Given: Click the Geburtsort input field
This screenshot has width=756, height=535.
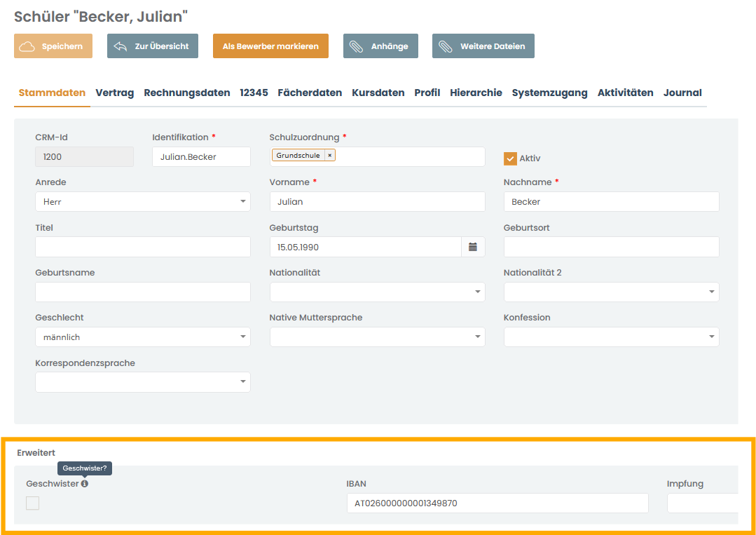Looking at the screenshot, I should pyautogui.click(x=612, y=247).
